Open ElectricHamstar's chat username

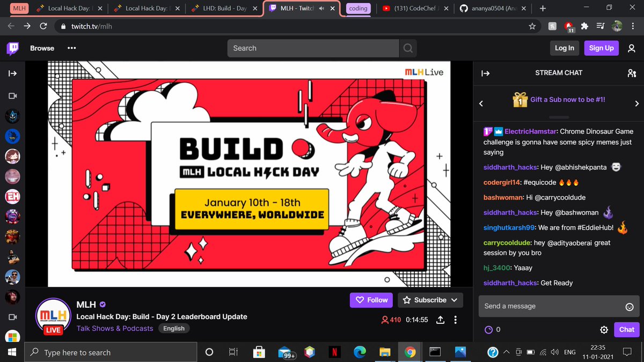[530, 131]
